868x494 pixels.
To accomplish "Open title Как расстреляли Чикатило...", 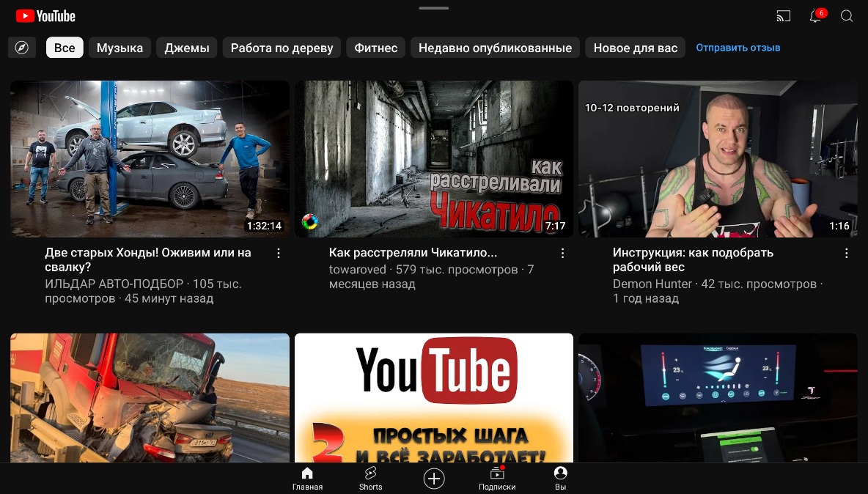I will (x=413, y=253).
